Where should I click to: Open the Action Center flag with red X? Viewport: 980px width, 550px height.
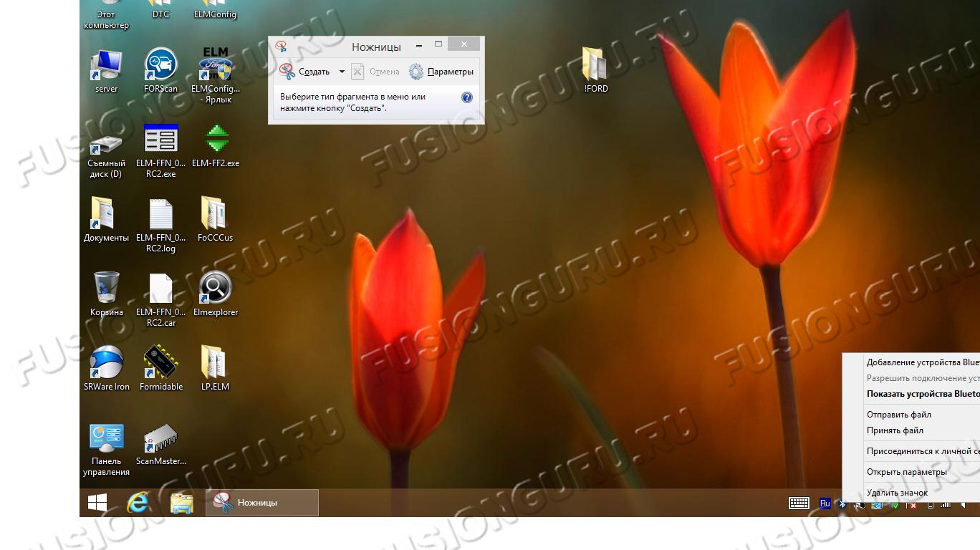(x=912, y=505)
